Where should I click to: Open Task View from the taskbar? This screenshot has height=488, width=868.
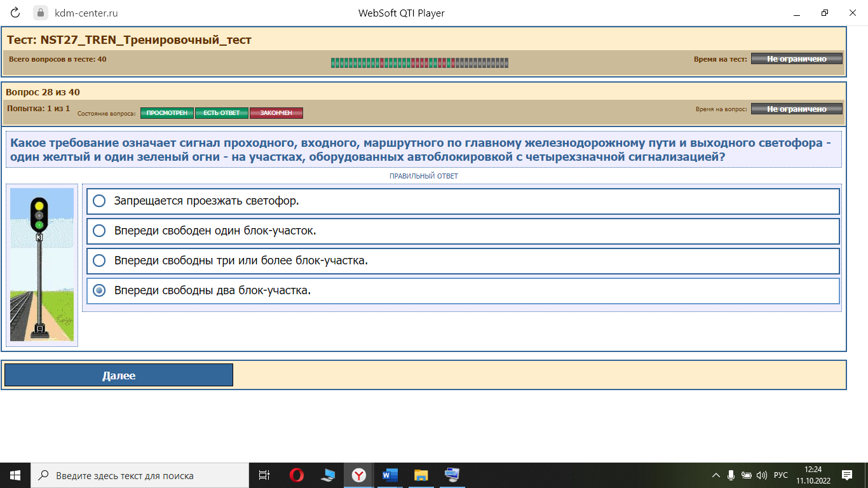[x=264, y=475]
